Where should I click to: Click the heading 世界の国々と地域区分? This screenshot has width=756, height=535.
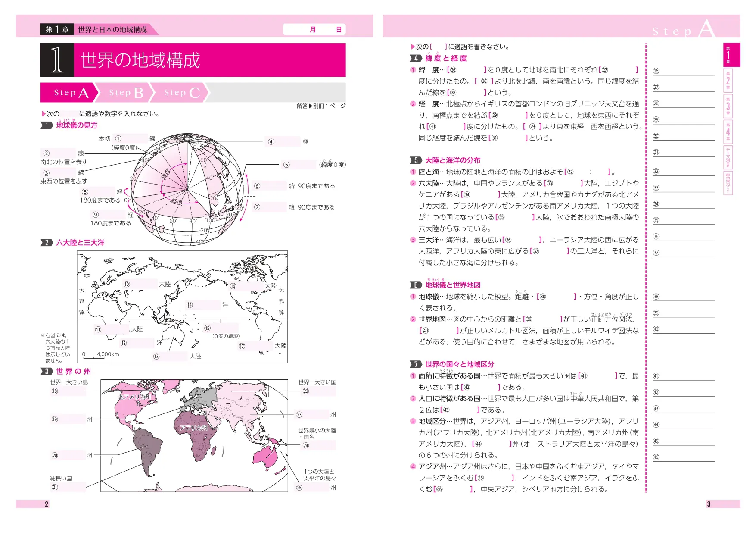pyautogui.click(x=460, y=364)
